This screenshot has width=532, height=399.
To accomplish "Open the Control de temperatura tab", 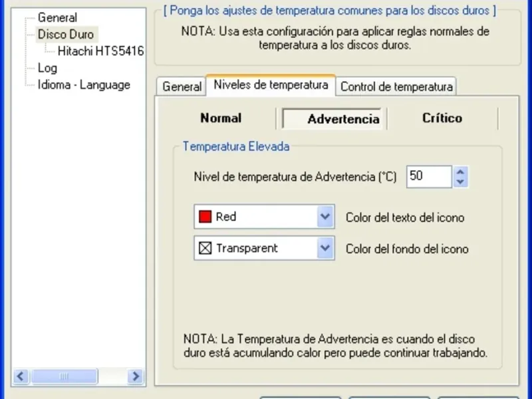I will pos(396,86).
